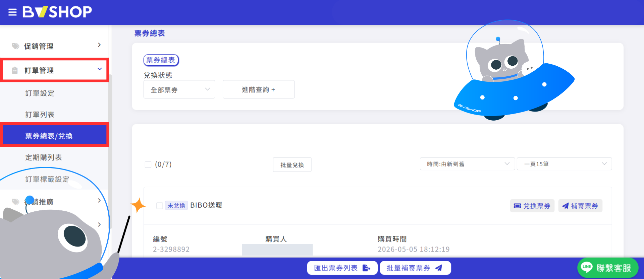Click the 批量補寄票券 button
Image resolution: width=644 pixels, height=279 pixels.
pyautogui.click(x=415, y=268)
